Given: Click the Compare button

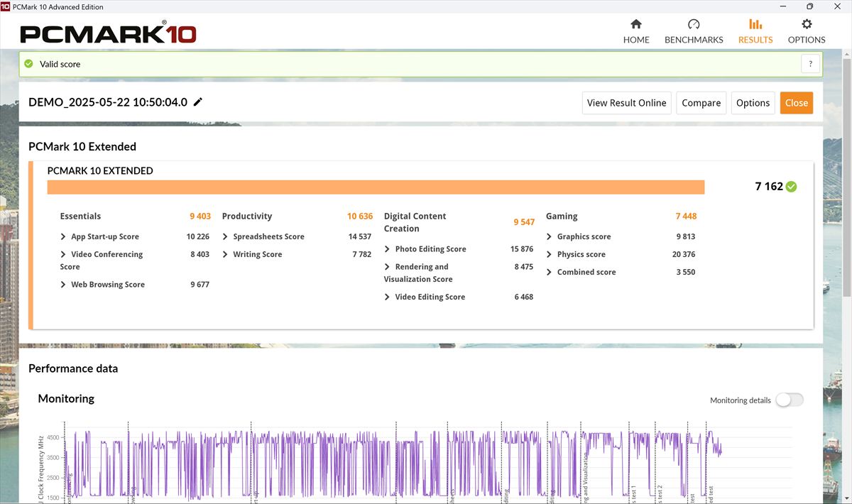Looking at the screenshot, I should [x=701, y=103].
